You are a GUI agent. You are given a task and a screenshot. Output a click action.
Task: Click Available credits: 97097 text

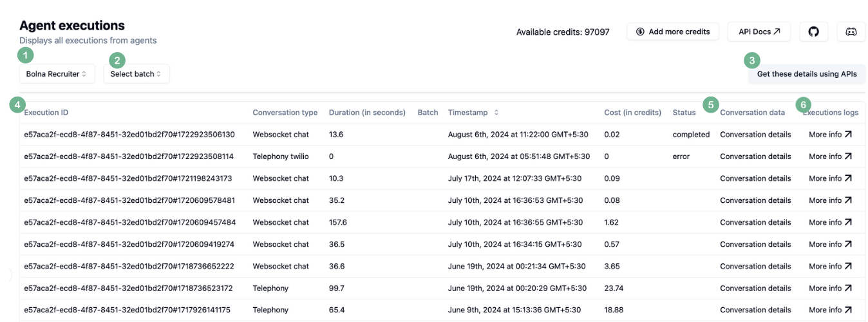tap(563, 32)
